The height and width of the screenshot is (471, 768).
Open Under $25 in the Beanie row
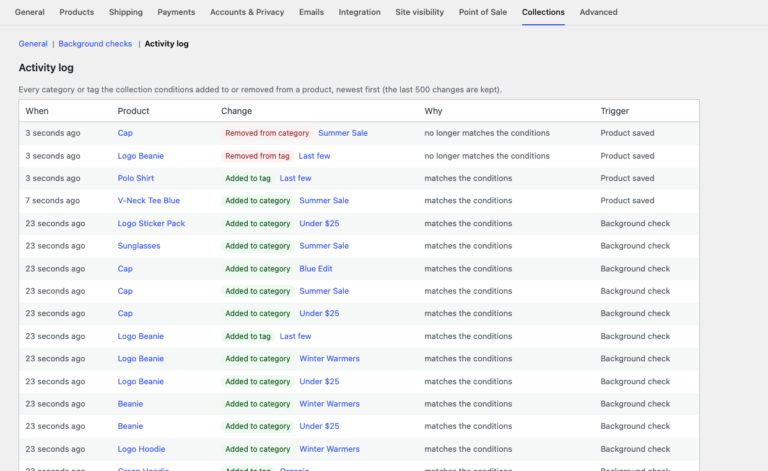pyautogui.click(x=319, y=426)
